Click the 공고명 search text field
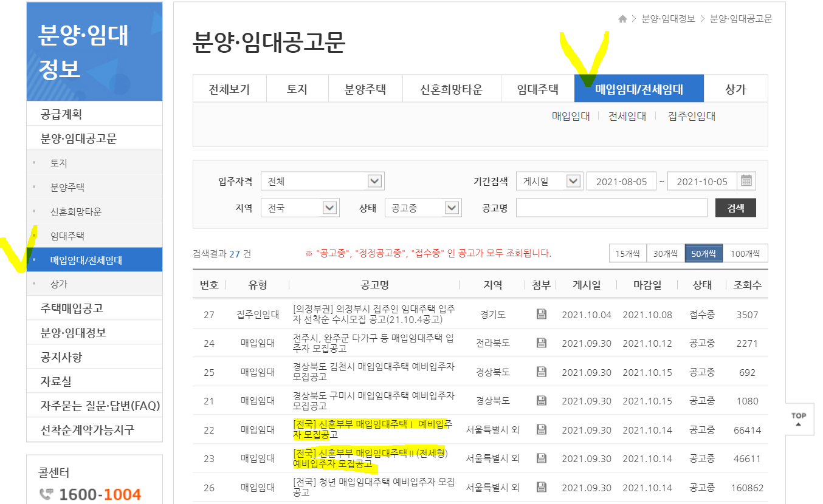Screen dimensions: 823x504 tap(611, 208)
